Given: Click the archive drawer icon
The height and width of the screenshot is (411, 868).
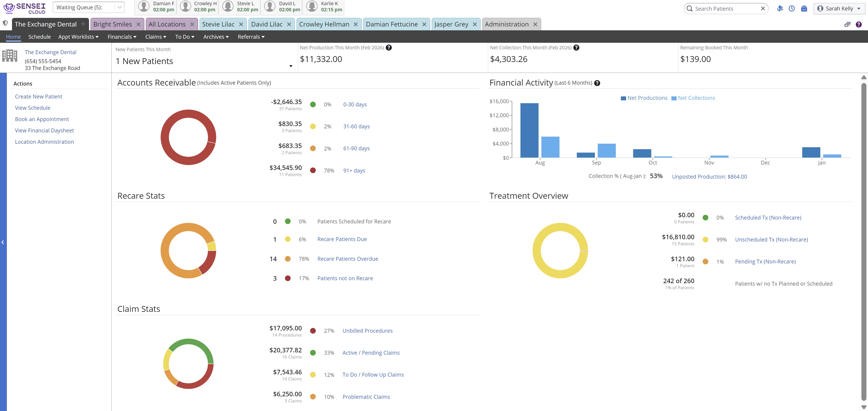Looking at the screenshot, I should pyautogui.click(x=804, y=8).
